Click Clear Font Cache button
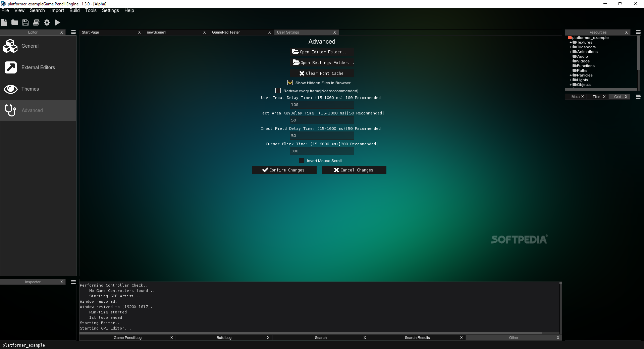This screenshot has height=349, width=644. (322, 73)
